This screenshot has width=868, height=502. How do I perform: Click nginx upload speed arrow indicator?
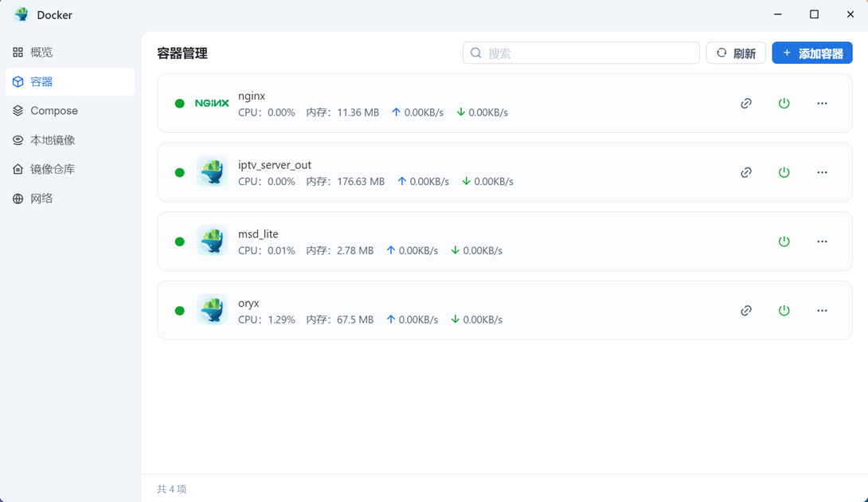click(x=396, y=112)
